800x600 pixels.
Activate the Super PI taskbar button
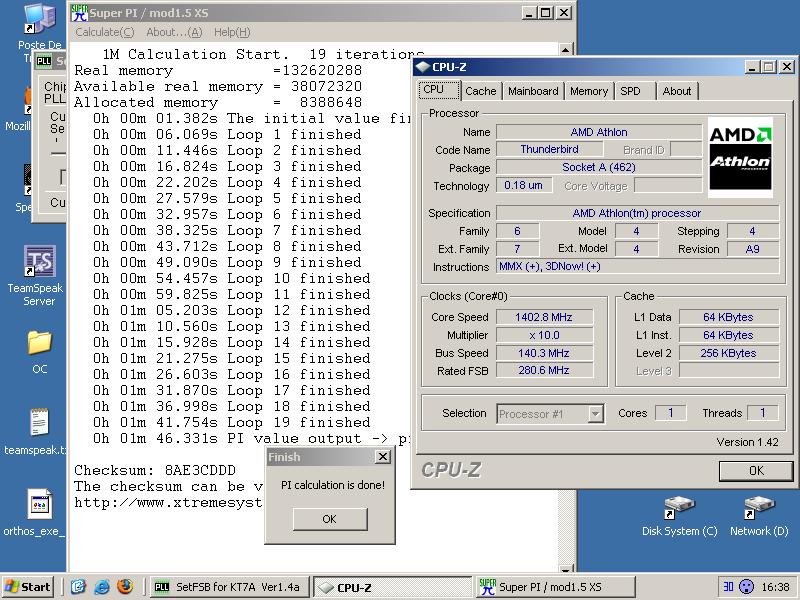click(x=556, y=587)
